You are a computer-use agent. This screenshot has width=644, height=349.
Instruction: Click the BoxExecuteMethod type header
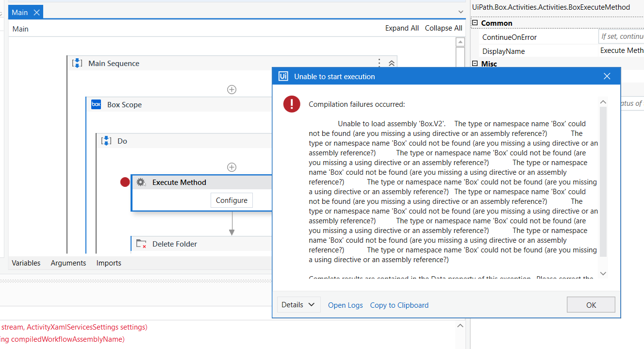point(551,7)
